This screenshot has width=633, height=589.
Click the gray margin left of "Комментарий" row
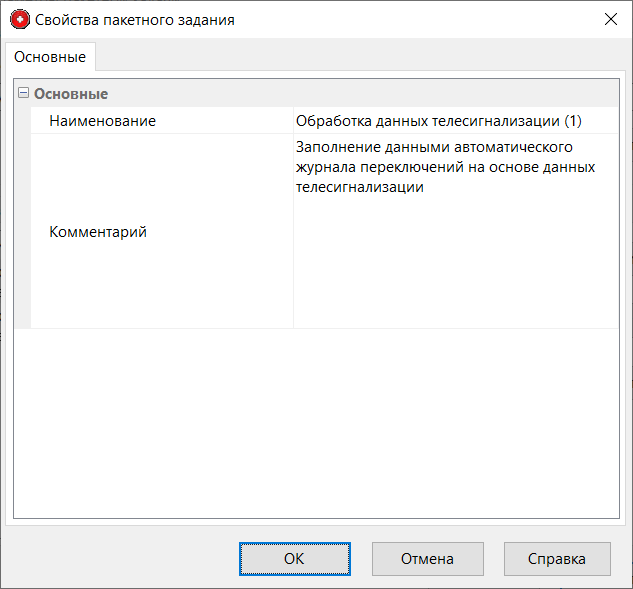(x=23, y=232)
